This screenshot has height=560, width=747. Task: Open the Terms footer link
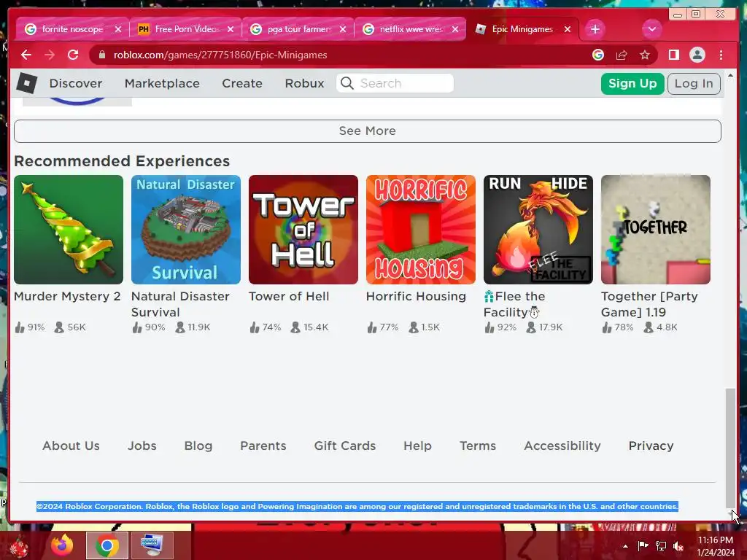pyautogui.click(x=478, y=446)
